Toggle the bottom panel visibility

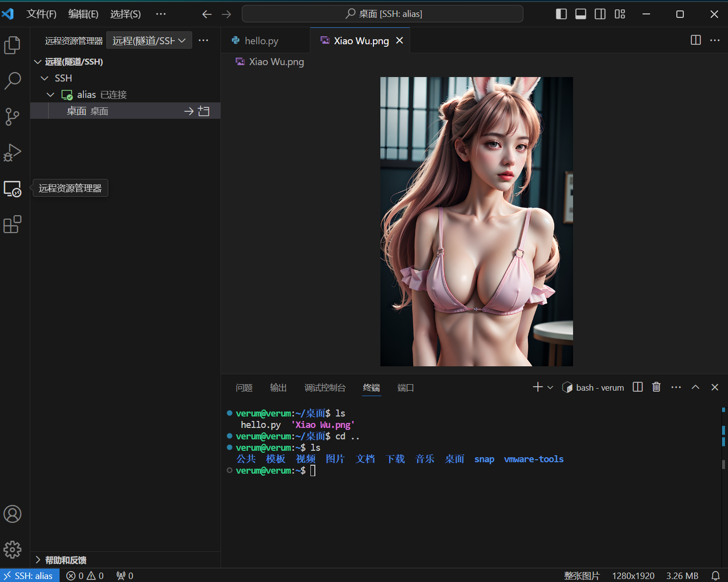click(x=581, y=14)
